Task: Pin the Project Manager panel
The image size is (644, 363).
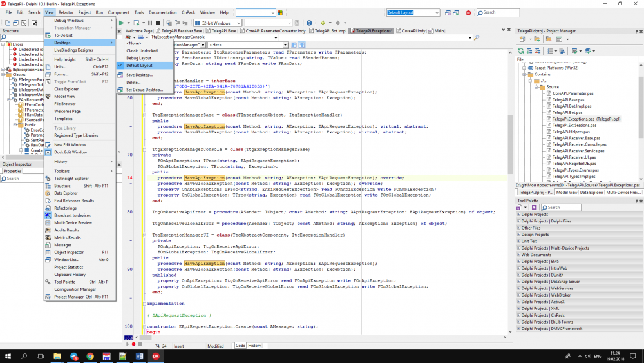Action: 636,31
